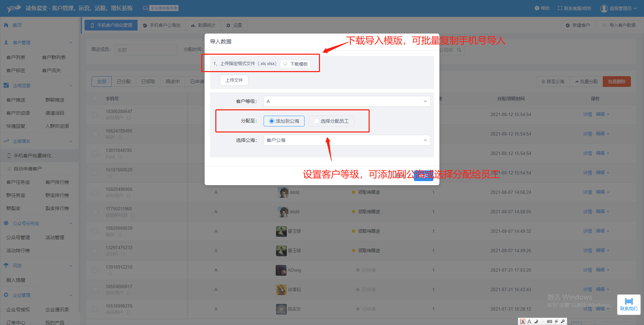Screen dimensions: 644x325
Task: Click the 联系客服/商务 fullscreen icon
Action: (x=560, y=8)
